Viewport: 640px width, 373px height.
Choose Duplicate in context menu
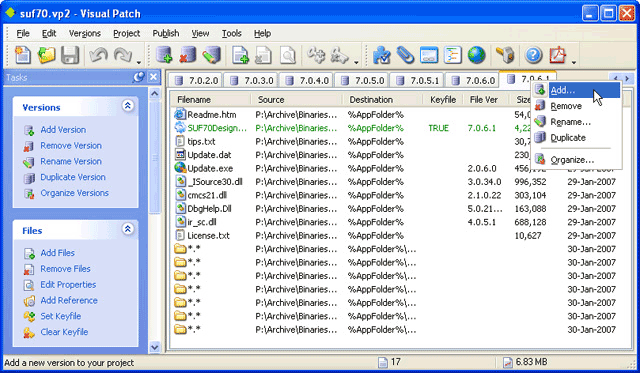pos(576,138)
